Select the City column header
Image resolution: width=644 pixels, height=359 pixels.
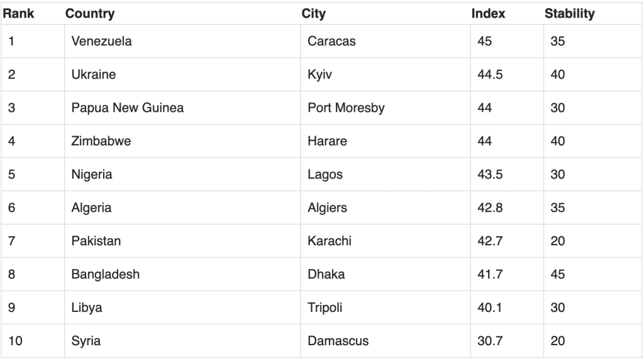[313, 14]
